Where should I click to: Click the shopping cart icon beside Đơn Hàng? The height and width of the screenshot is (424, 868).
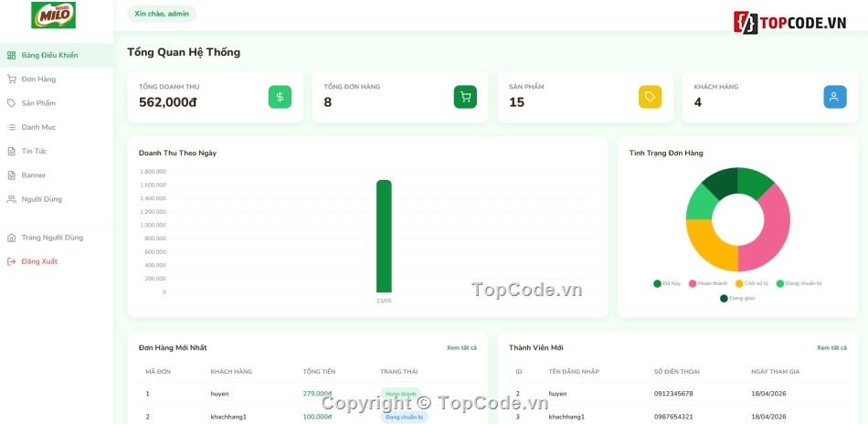[11, 79]
